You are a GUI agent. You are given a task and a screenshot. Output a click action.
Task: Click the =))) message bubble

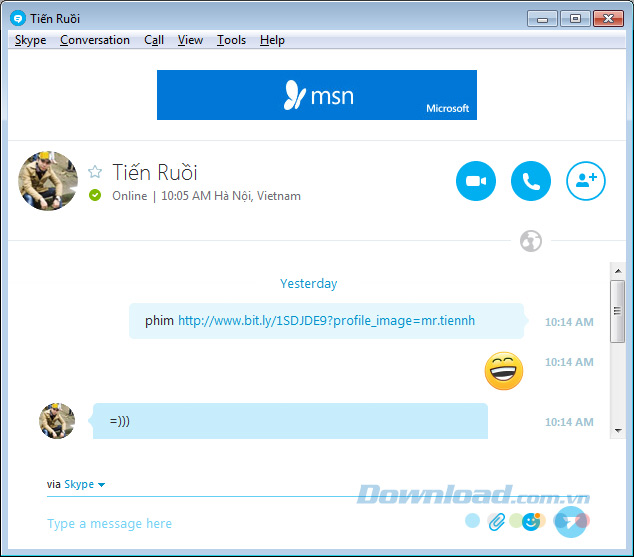click(290, 421)
